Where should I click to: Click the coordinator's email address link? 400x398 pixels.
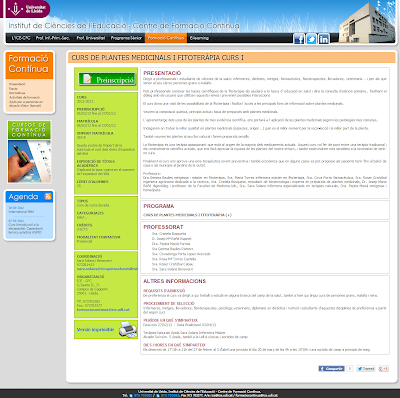point(107,269)
